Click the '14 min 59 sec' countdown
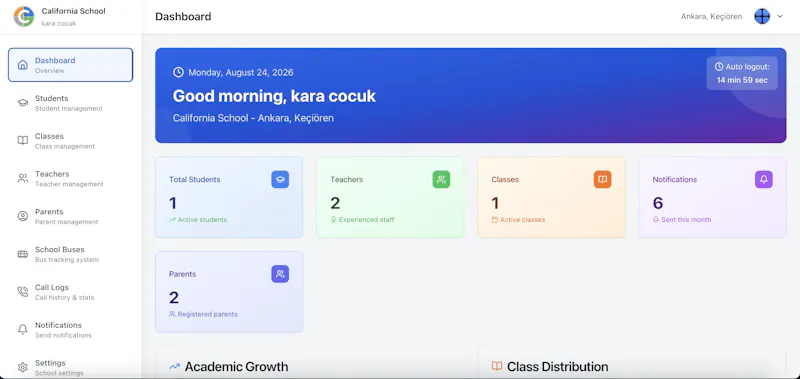This screenshot has height=379, width=800. (742, 80)
